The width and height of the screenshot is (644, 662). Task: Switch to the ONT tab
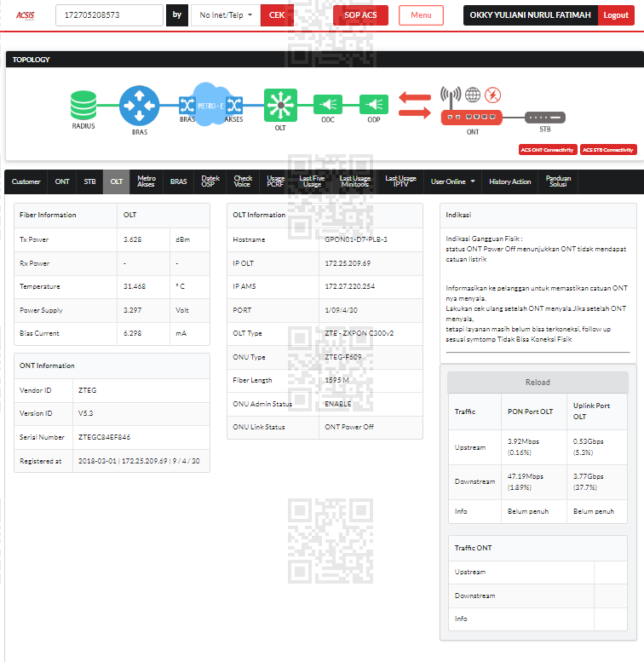click(62, 181)
